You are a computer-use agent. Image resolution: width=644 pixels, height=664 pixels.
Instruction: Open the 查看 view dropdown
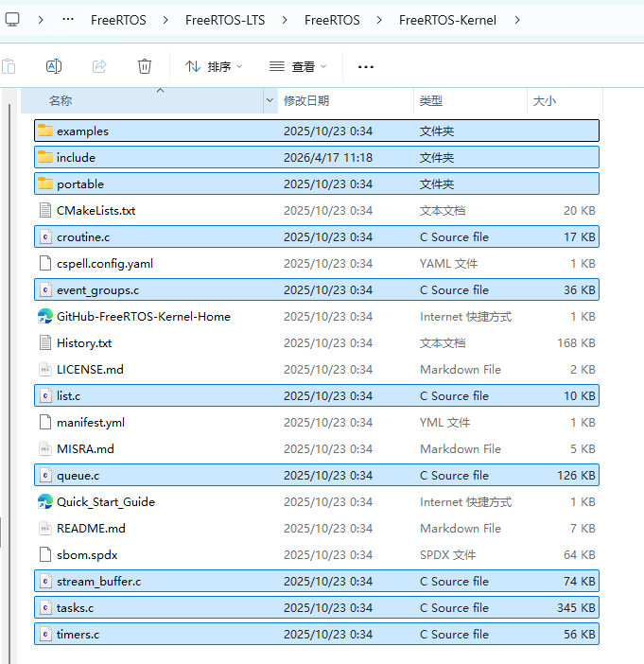(299, 66)
